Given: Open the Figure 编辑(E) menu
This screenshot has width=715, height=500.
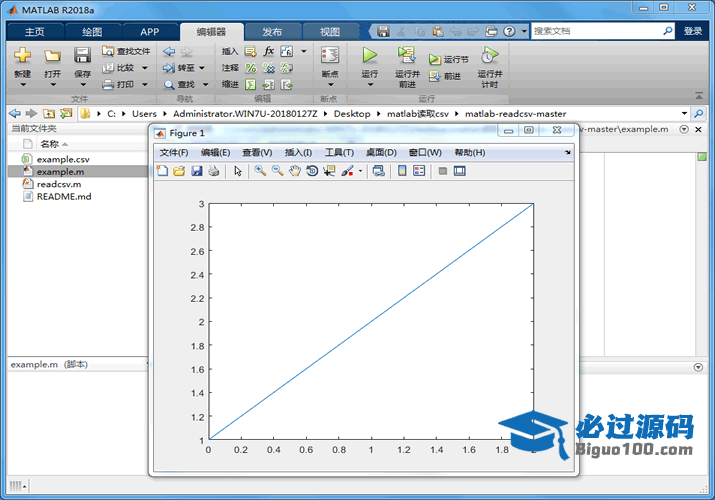Looking at the screenshot, I should click(x=215, y=152).
